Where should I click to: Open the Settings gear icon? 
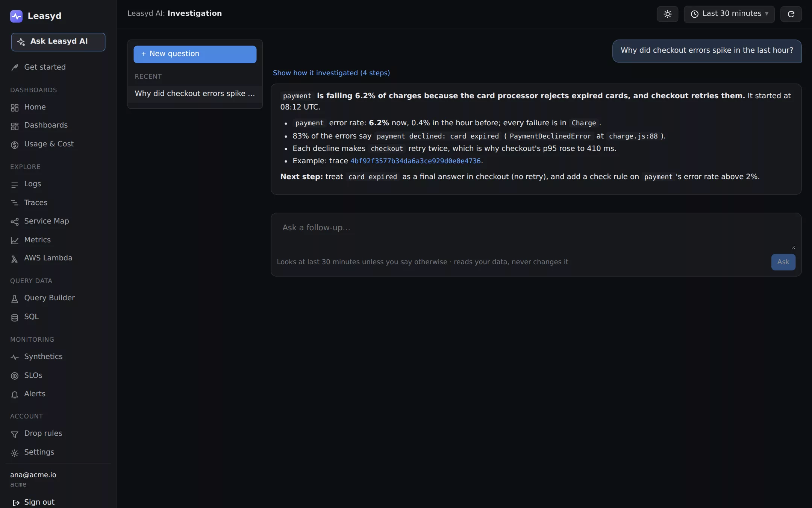[15, 453]
